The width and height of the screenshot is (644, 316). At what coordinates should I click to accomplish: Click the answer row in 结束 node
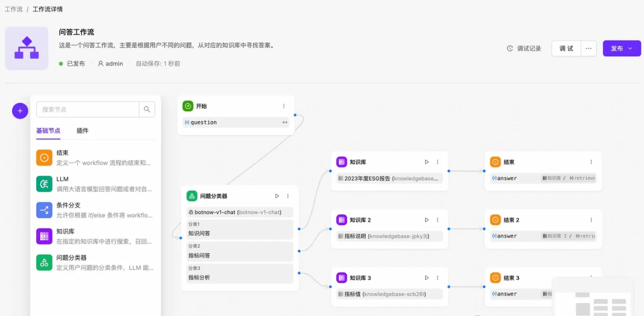coord(543,178)
